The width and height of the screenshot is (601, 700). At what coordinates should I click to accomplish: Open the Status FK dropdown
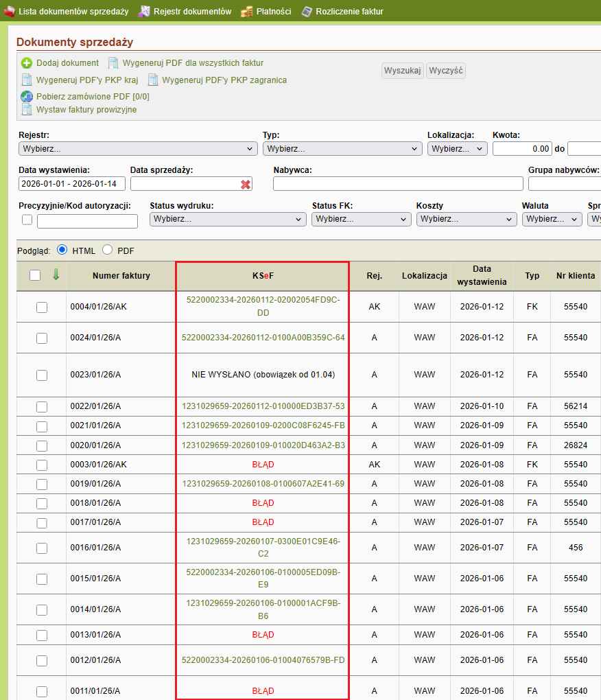[x=361, y=220]
